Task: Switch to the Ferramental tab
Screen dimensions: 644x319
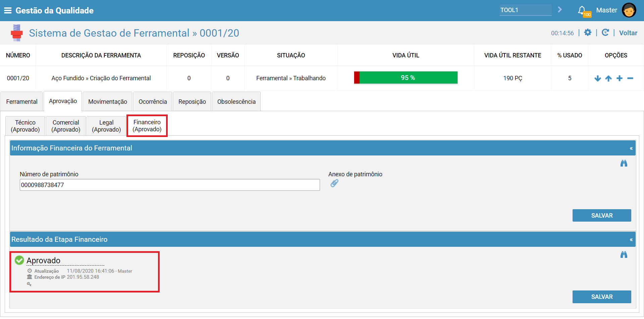Action: (x=22, y=101)
